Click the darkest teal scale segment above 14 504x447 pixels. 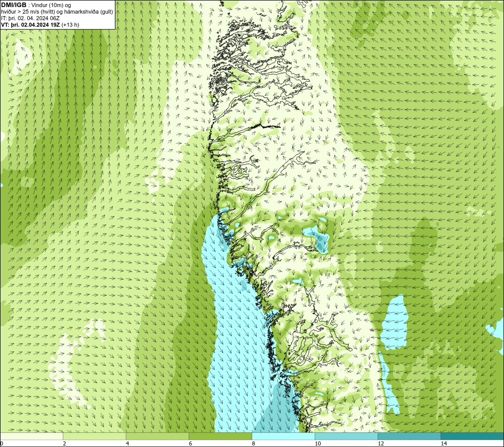(472, 436)
